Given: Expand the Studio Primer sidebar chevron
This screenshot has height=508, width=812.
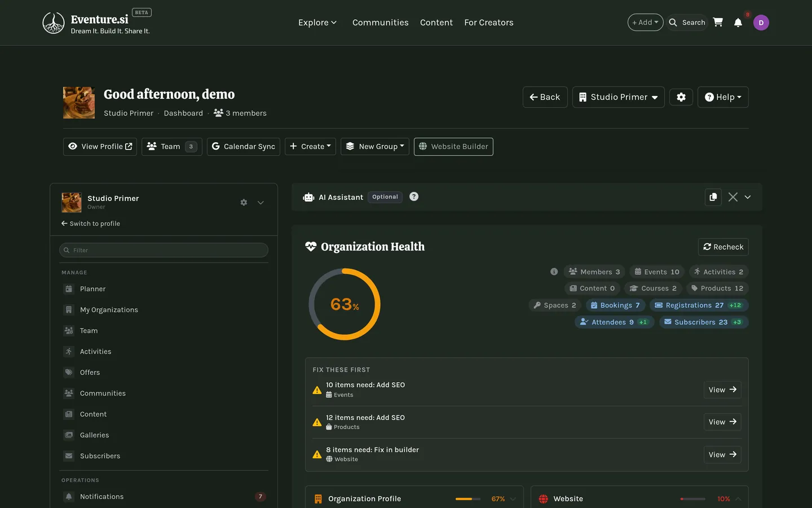Looking at the screenshot, I should click(x=261, y=203).
